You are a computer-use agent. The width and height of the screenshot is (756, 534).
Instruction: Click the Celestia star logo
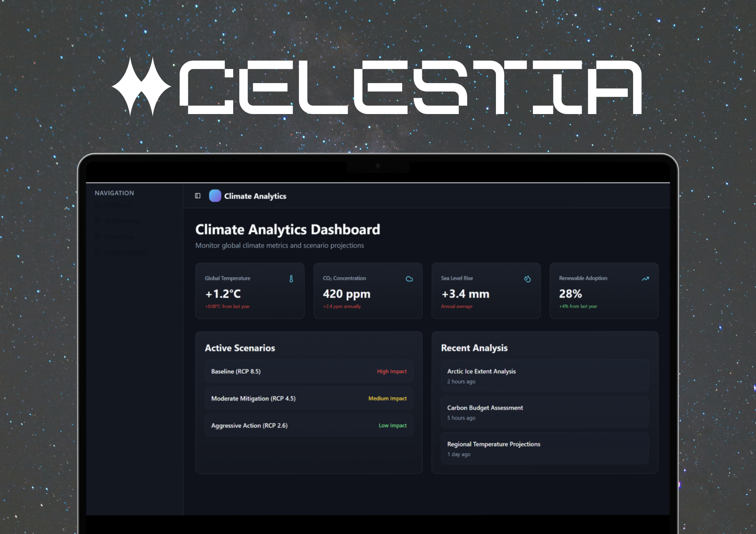coord(141,86)
